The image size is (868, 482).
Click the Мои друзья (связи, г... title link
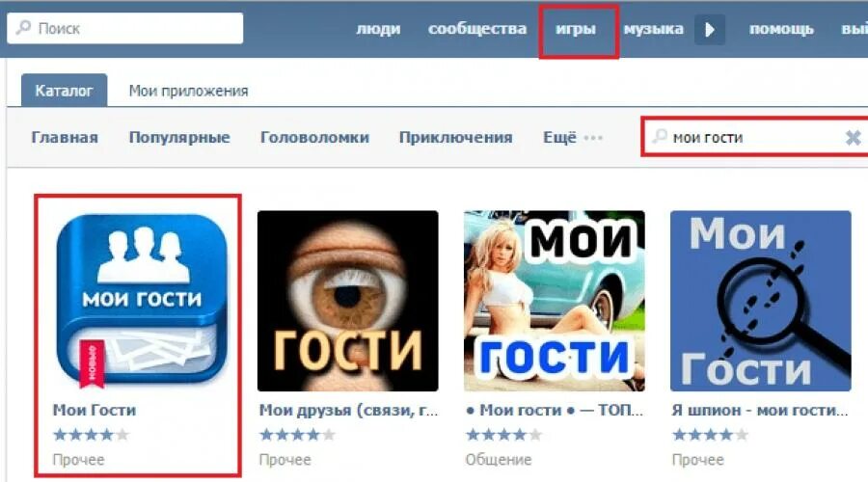pyautogui.click(x=349, y=411)
